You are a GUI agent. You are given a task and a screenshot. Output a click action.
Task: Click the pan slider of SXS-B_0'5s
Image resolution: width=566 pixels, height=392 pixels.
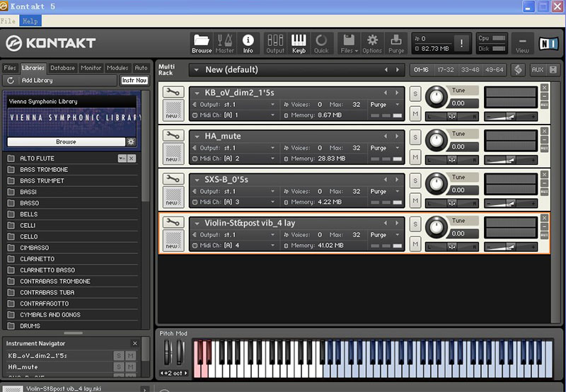pos(451,203)
